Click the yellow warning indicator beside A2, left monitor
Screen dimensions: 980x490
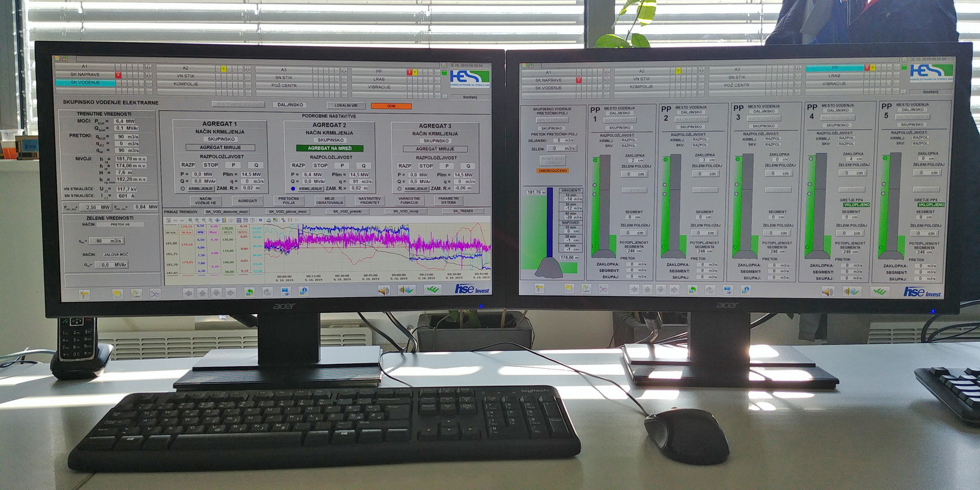(223, 69)
